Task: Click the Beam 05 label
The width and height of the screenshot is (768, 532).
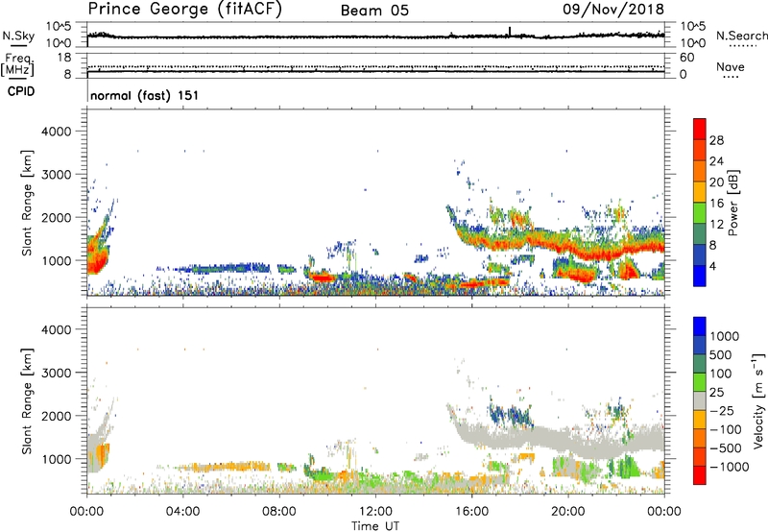Action: [374, 11]
